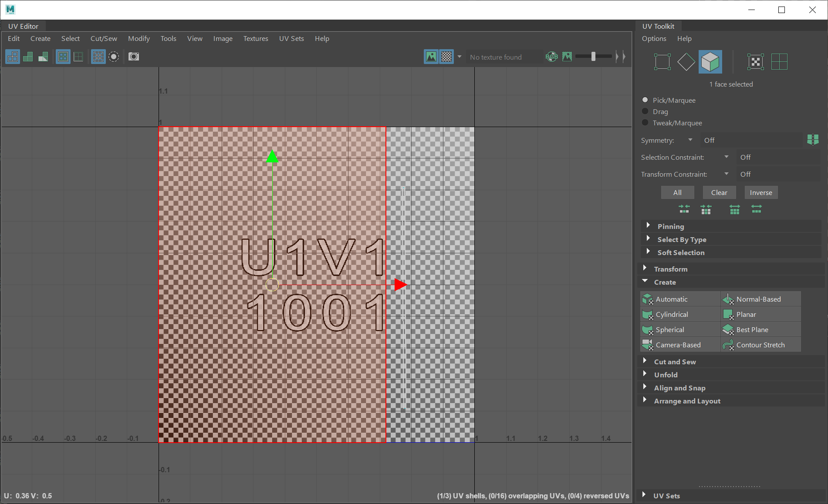
Task: Click the shaded green UV shells icon
Action: pos(28,57)
